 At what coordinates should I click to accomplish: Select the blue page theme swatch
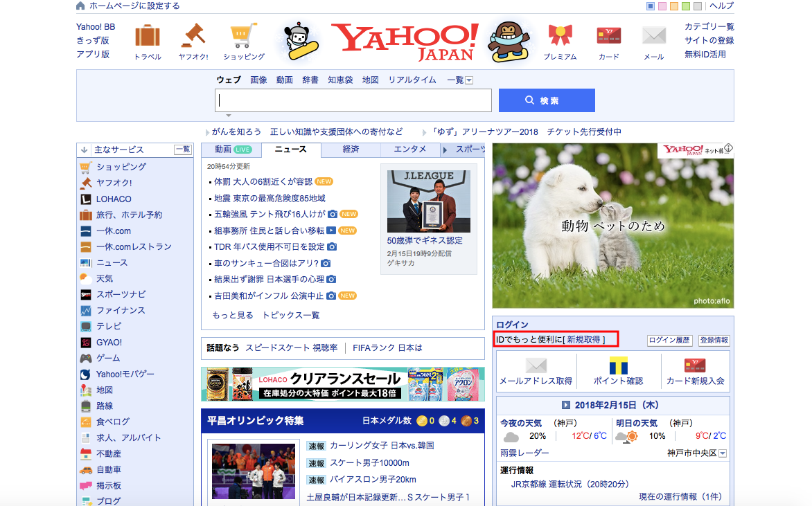click(651, 6)
